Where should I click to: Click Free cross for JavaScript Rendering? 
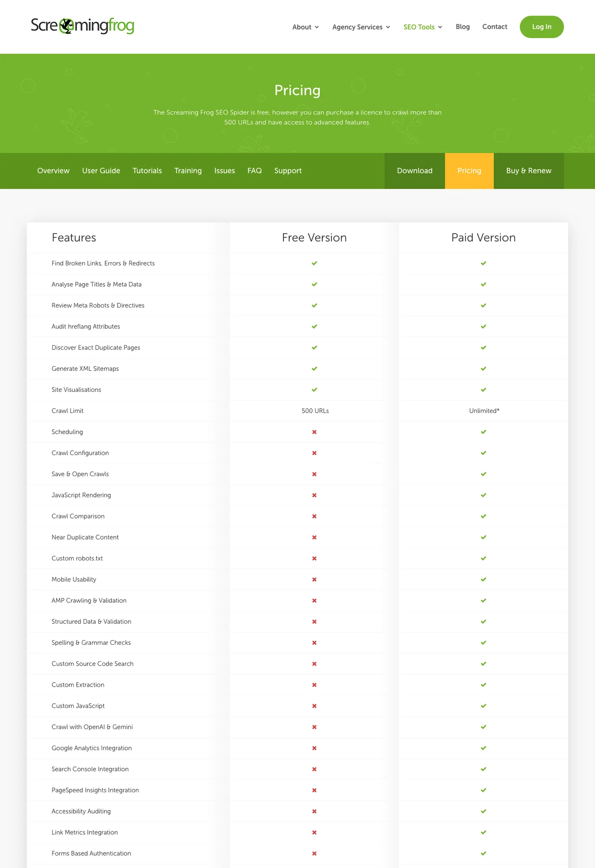click(314, 495)
